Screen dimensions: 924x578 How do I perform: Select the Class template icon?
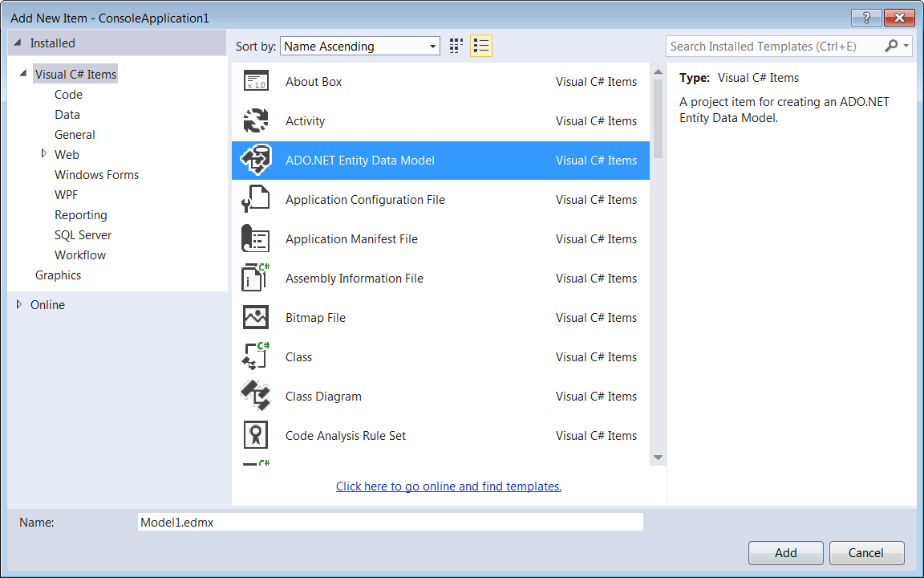pos(256,356)
